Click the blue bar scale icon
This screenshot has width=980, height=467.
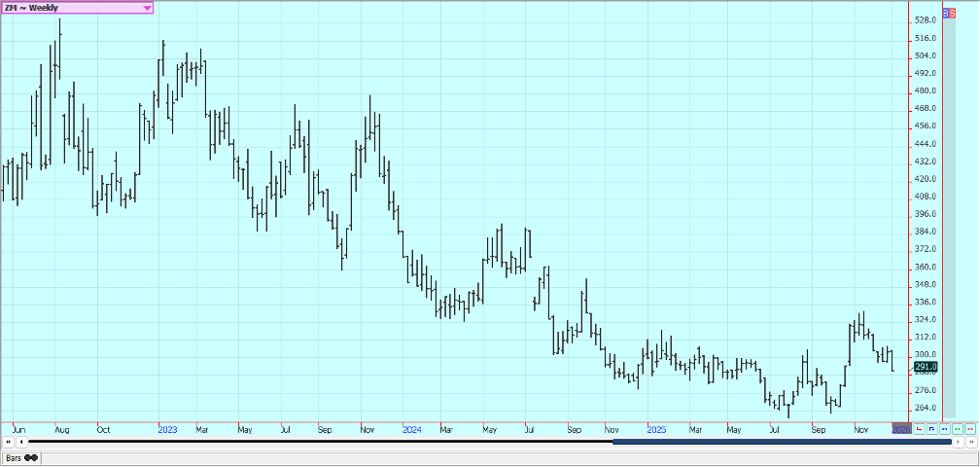pos(944,428)
